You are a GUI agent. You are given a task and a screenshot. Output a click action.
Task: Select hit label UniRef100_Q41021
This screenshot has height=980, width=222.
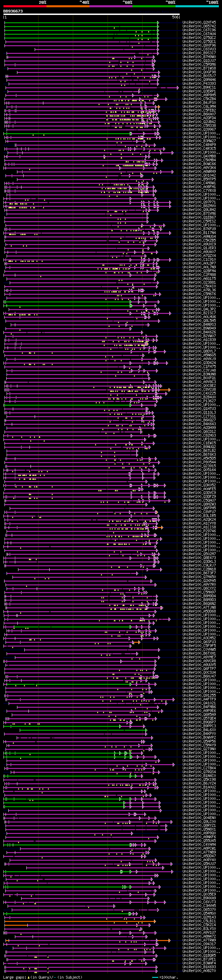tap(199, 703)
